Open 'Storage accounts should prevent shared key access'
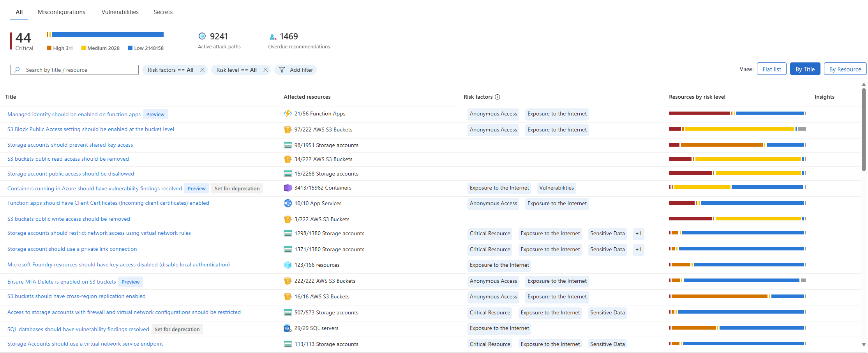868x353 pixels. pyautogui.click(x=70, y=145)
